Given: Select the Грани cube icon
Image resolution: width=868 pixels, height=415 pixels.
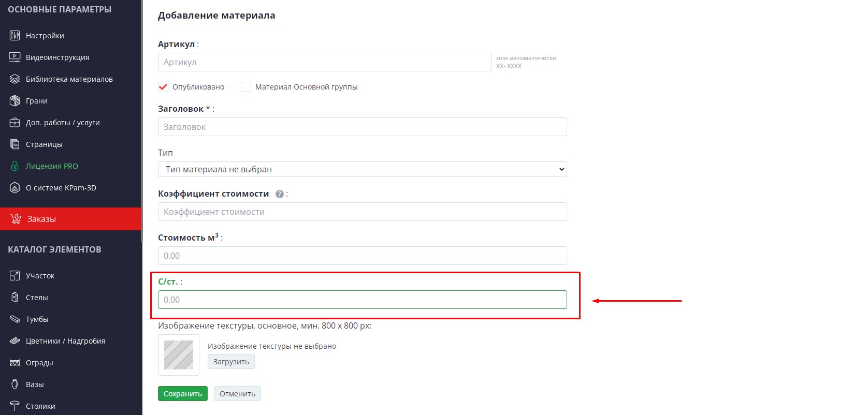Looking at the screenshot, I should pyautogui.click(x=15, y=101).
